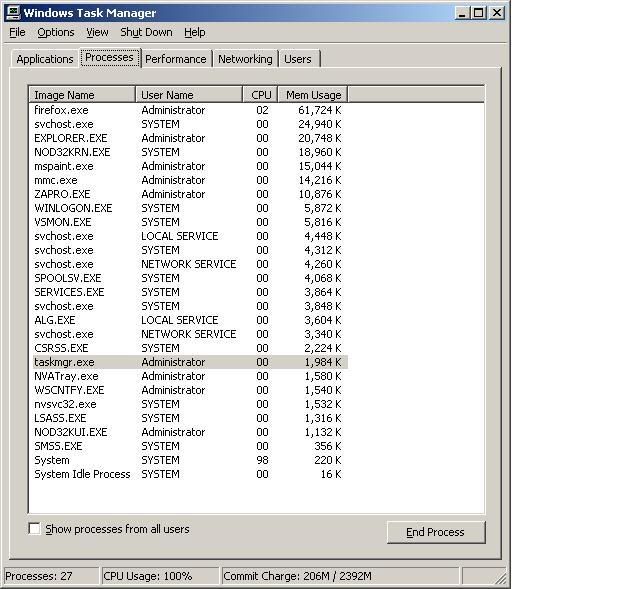The width and height of the screenshot is (640, 589).
Task: Open the Help menu
Action: [x=194, y=32]
